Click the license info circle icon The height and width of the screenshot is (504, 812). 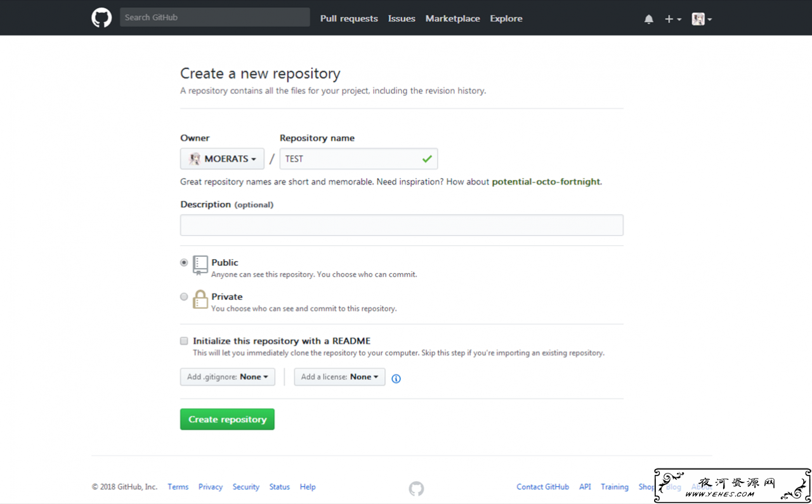[x=396, y=378]
